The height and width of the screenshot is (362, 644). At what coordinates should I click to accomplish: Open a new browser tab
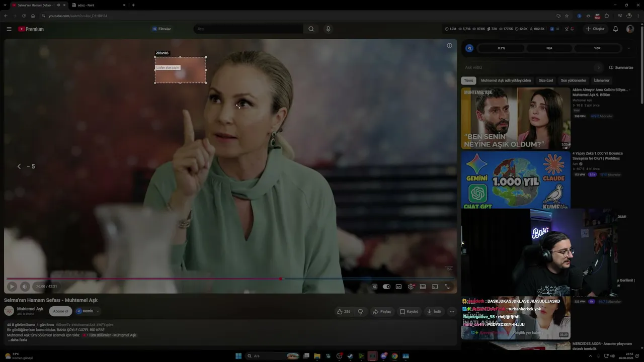[133, 5]
